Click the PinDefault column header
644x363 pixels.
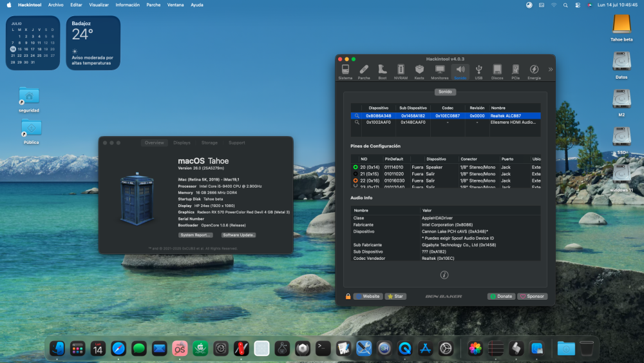pos(393,159)
